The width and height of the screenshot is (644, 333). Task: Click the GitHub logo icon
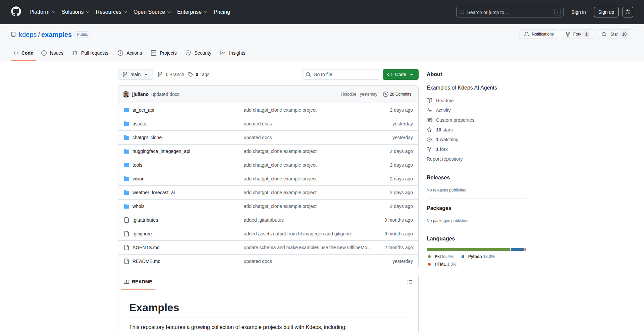pos(16,12)
